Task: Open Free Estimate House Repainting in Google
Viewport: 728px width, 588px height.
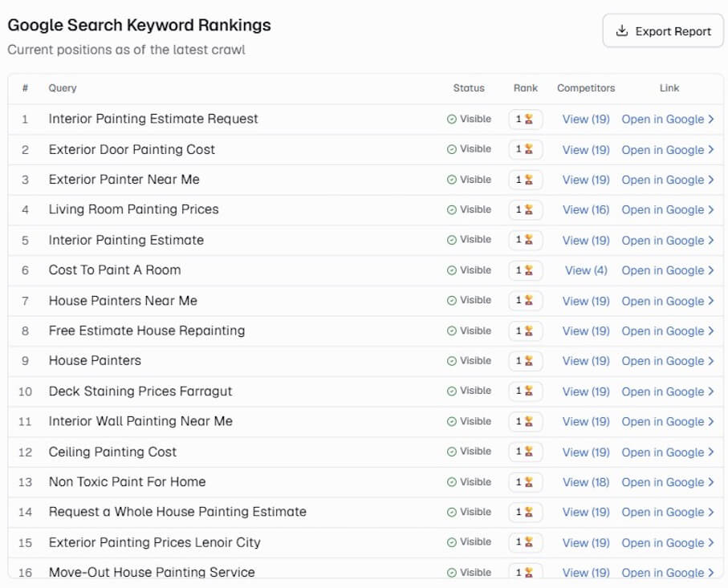Action: tap(667, 330)
